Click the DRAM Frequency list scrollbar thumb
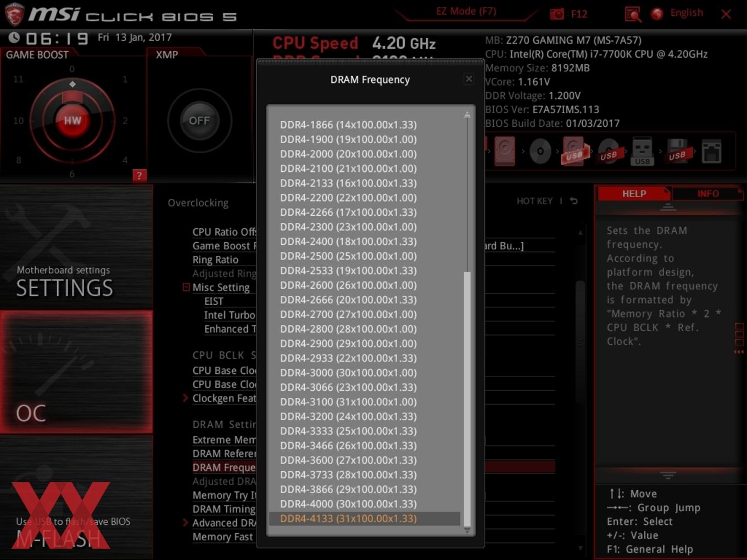Screen dimensions: 747x560 (467, 398)
